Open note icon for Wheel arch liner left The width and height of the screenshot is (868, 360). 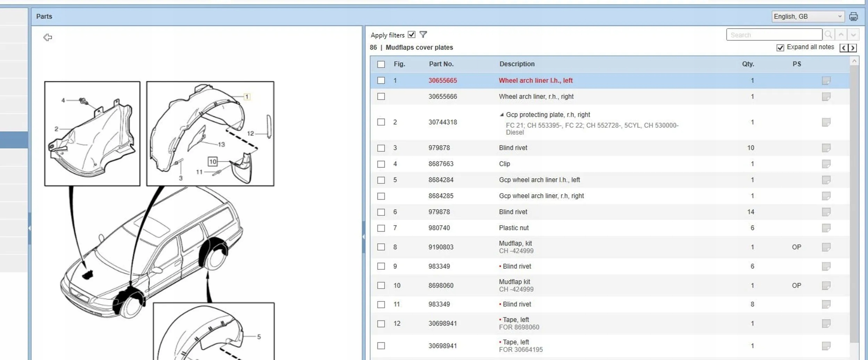(826, 80)
